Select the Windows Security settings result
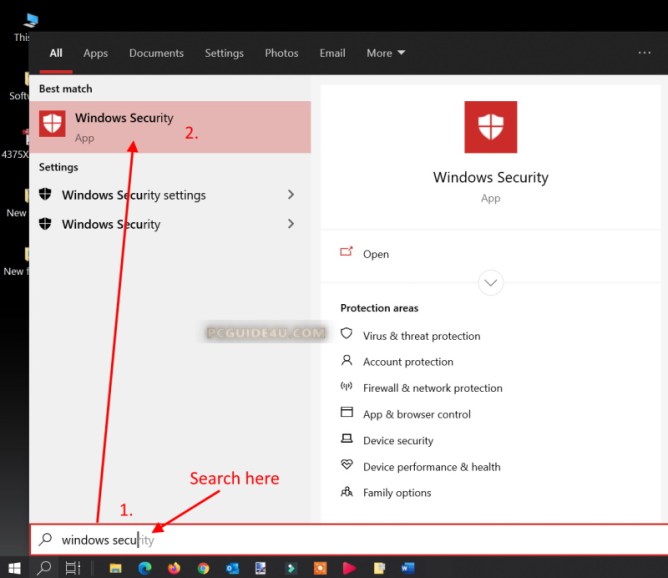 [x=170, y=195]
